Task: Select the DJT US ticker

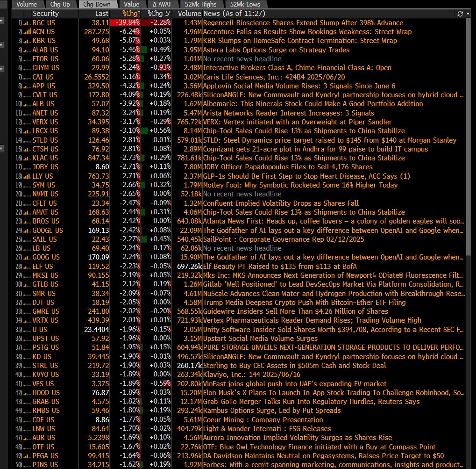Action: 43,303
